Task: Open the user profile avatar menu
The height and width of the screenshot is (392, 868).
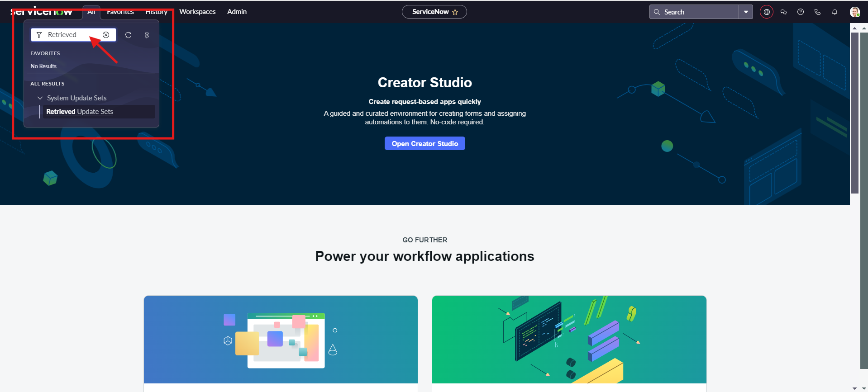Action: 854,12
